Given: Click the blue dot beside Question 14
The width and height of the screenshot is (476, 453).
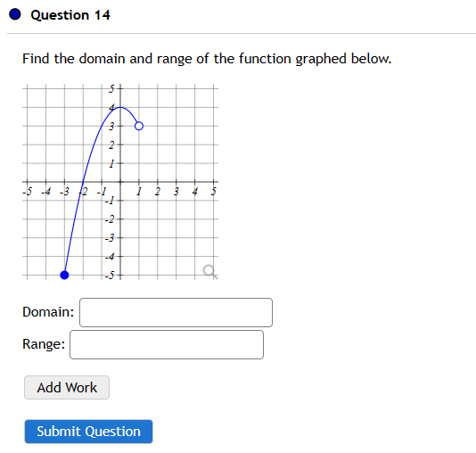Looking at the screenshot, I should pos(15,14).
